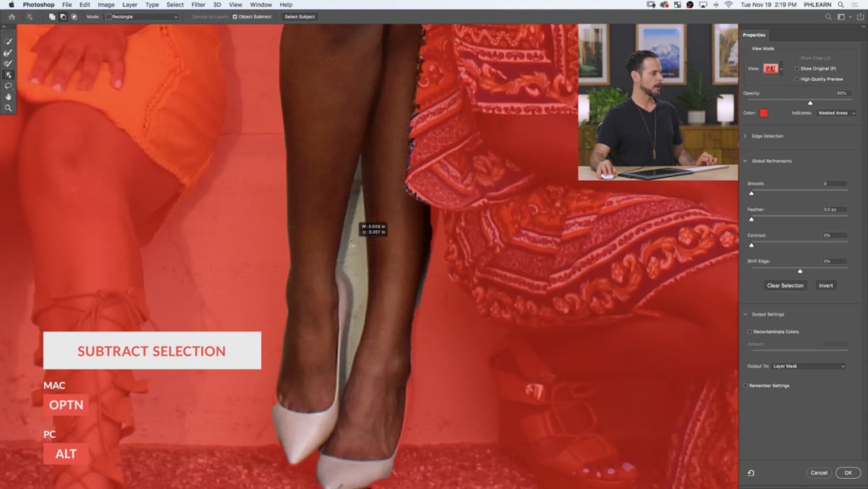
Task: Open the Apple menu
Action: point(11,4)
